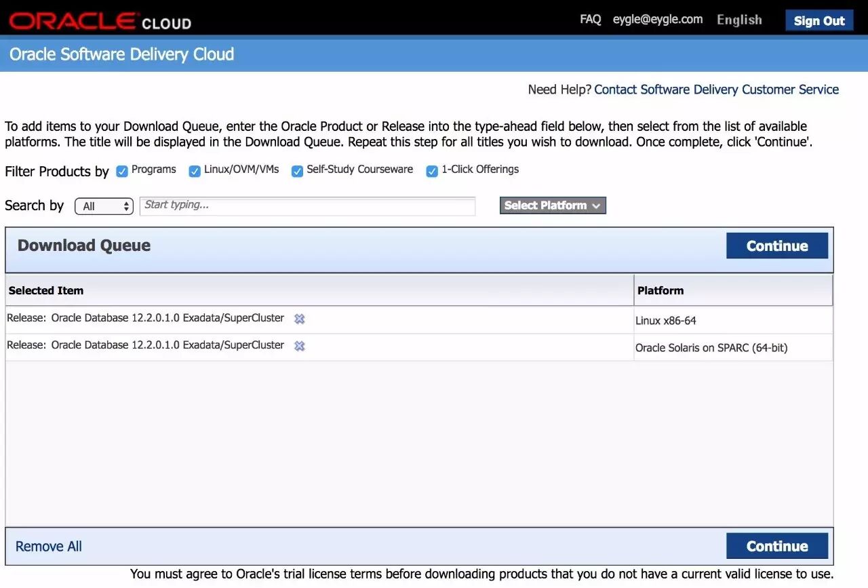Screen dimensions: 868x588
Task: Uncheck the Programs filter checkbox
Action: click(122, 172)
